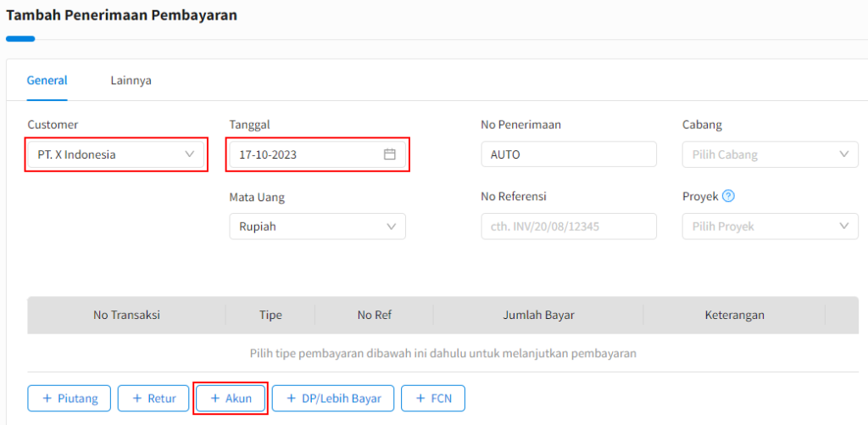Click the Cabang field label
This screenshot has height=425, width=868.
point(702,125)
